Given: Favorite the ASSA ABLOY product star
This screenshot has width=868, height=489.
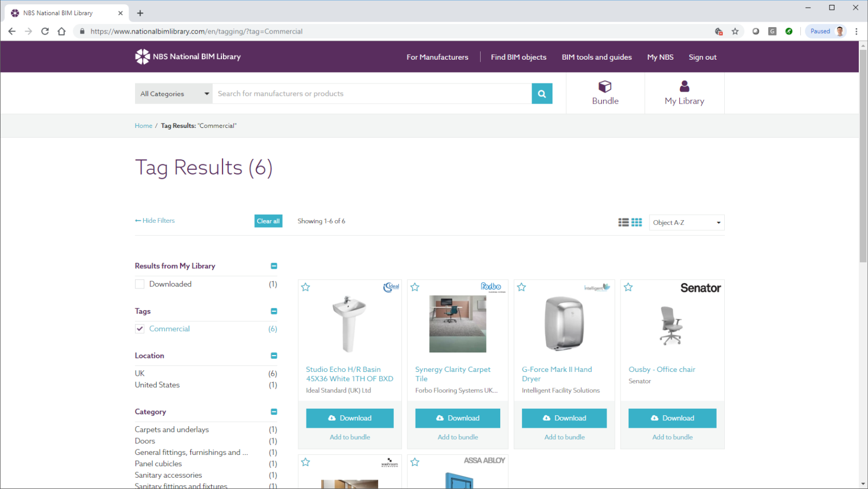Looking at the screenshot, I should point(415,462).
